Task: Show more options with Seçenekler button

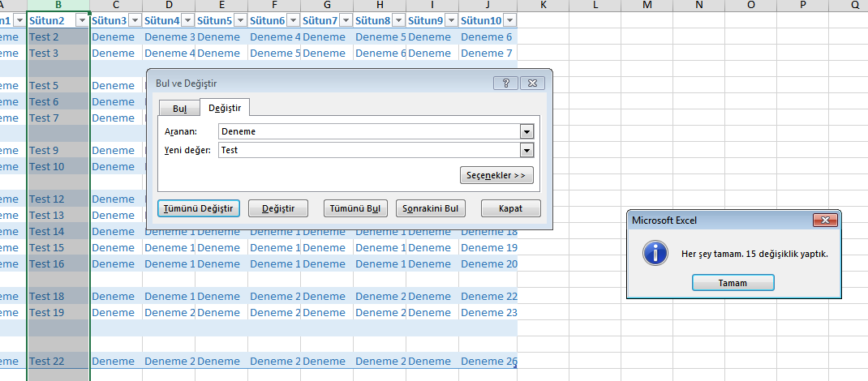Action: pos(496,175)
